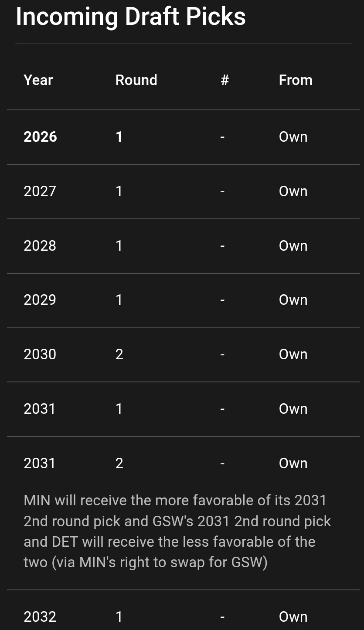Click round 2 value in 2030 row

[x=119, y=354]
